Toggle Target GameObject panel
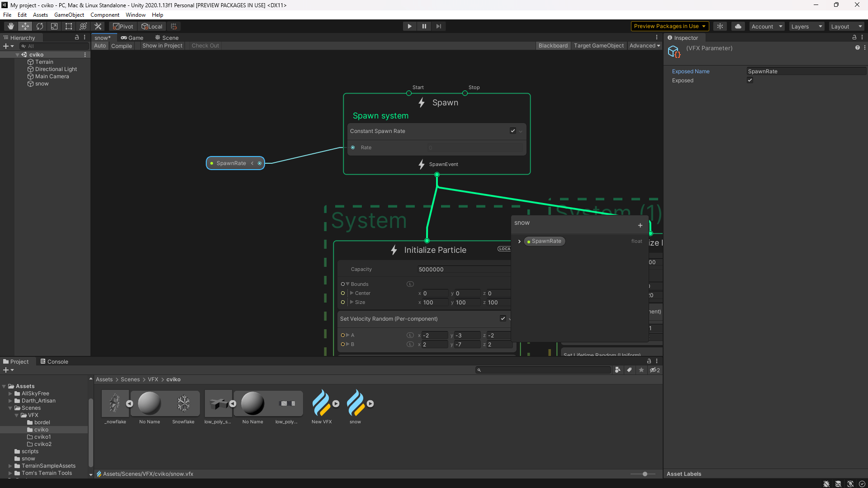 click(598, 46)
